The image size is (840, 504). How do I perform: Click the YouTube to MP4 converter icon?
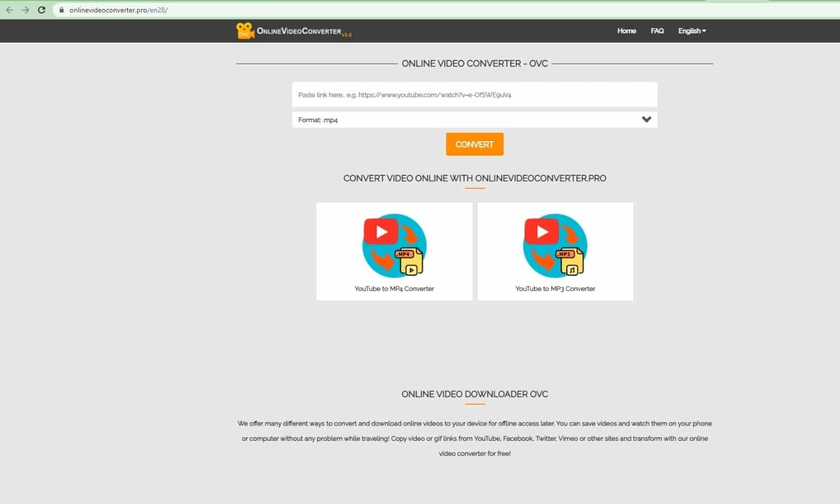(394, 245)
